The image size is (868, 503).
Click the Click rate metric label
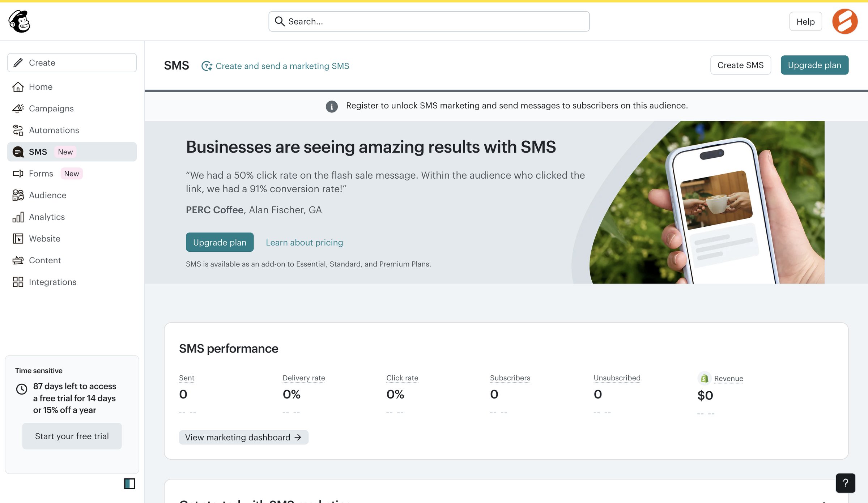(x=402, y=378)
